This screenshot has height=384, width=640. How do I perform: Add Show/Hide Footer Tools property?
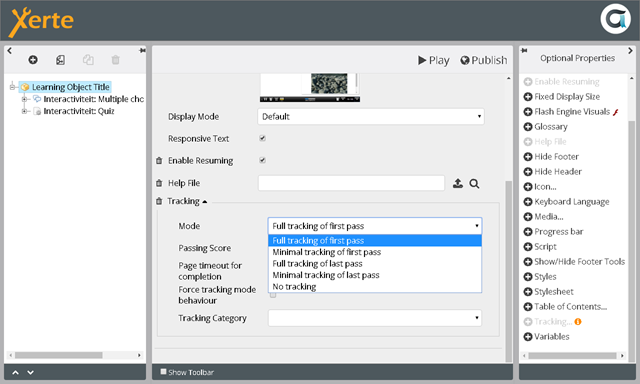click(574, 262)
